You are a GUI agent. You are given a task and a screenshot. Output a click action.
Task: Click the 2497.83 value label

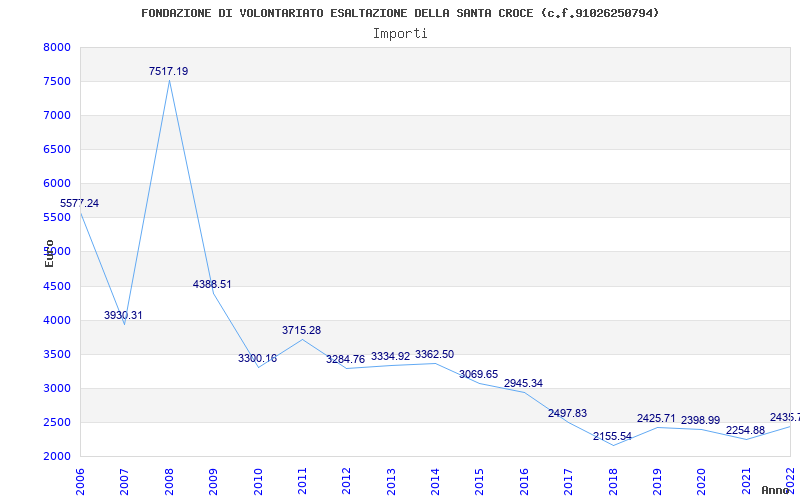[567, 413]
